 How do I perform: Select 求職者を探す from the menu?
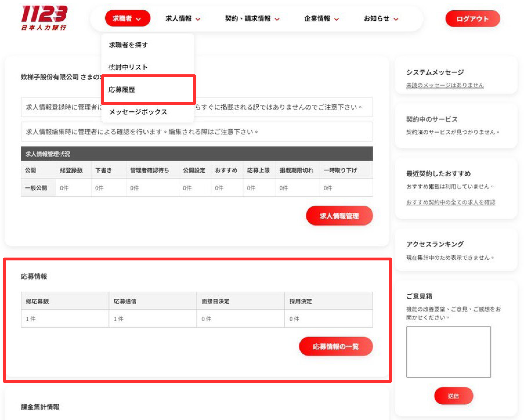[128, 45]
